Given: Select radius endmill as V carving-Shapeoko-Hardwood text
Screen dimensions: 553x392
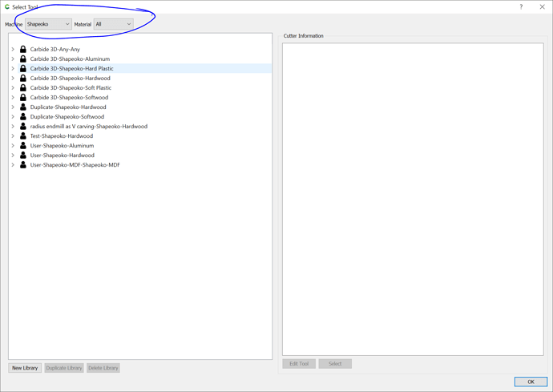Looking at the screenshot, I should point(89,126).
